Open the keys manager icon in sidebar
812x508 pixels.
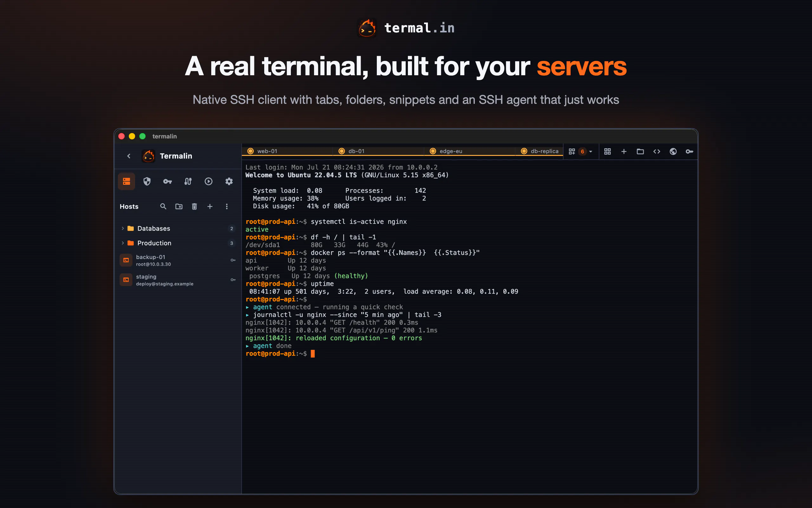[x=167, y=181]
